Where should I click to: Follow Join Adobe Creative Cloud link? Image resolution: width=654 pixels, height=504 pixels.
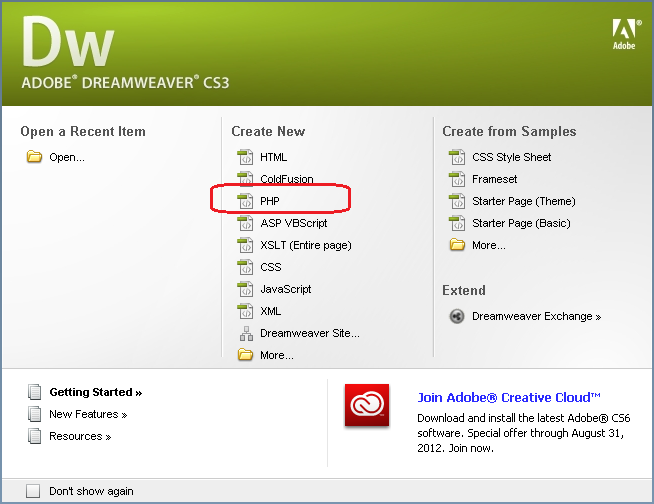tap(509, 398)
